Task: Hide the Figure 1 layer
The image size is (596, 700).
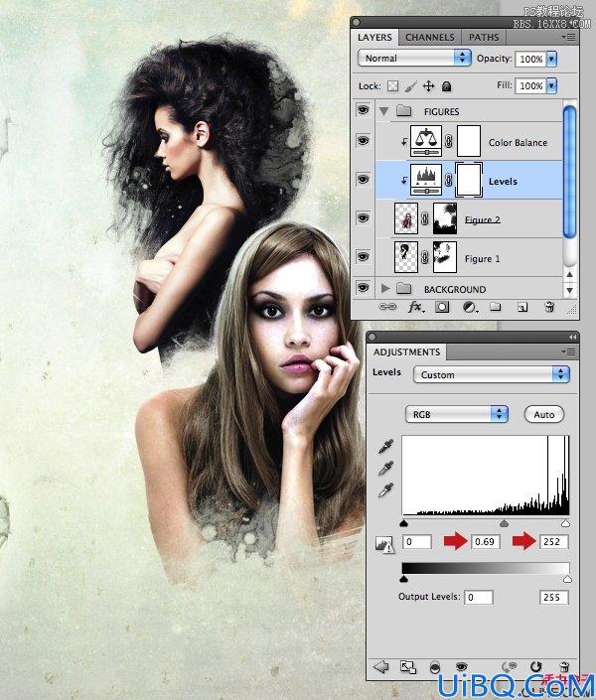Action: coord(364,257)
